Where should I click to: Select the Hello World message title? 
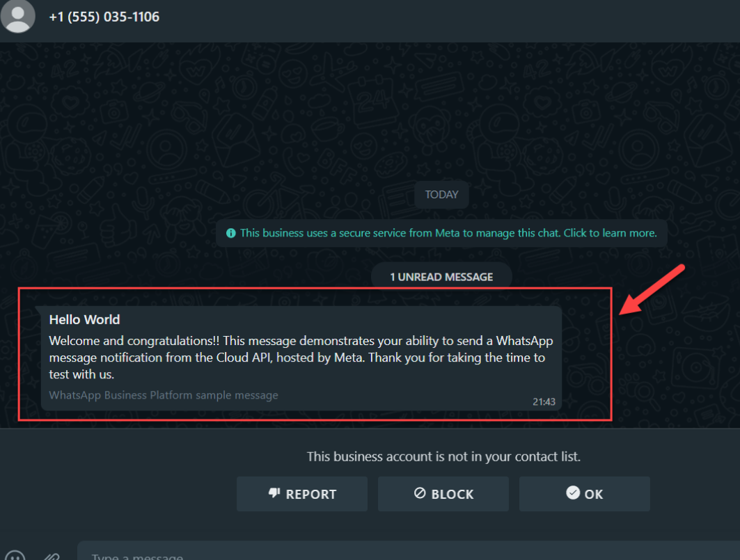(x=84, y=319)
